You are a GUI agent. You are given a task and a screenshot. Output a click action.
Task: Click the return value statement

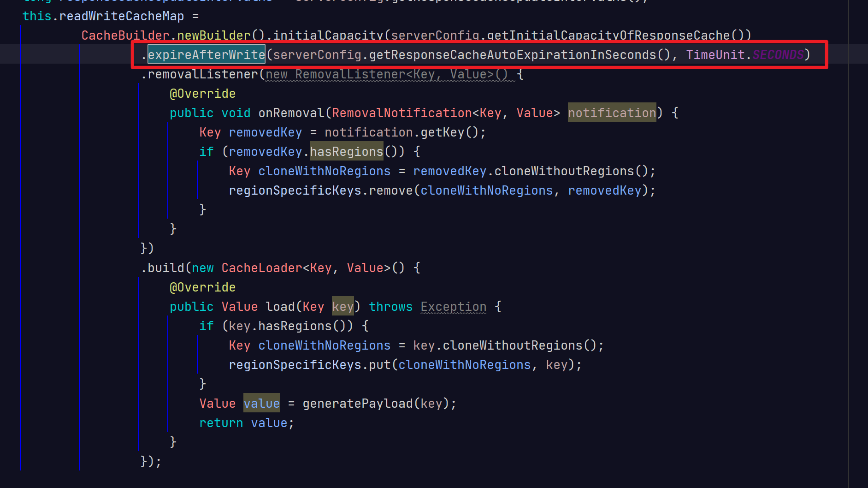click(247, 423)
